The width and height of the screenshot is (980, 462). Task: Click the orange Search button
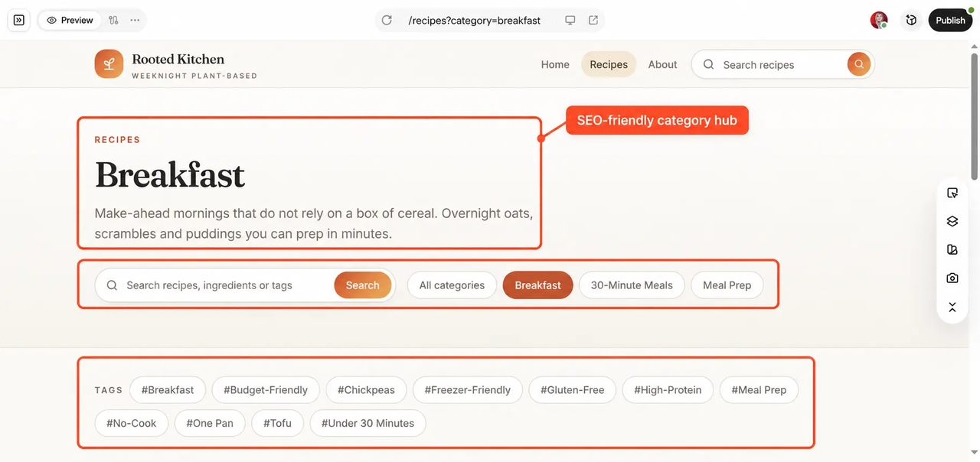[362, 285]
